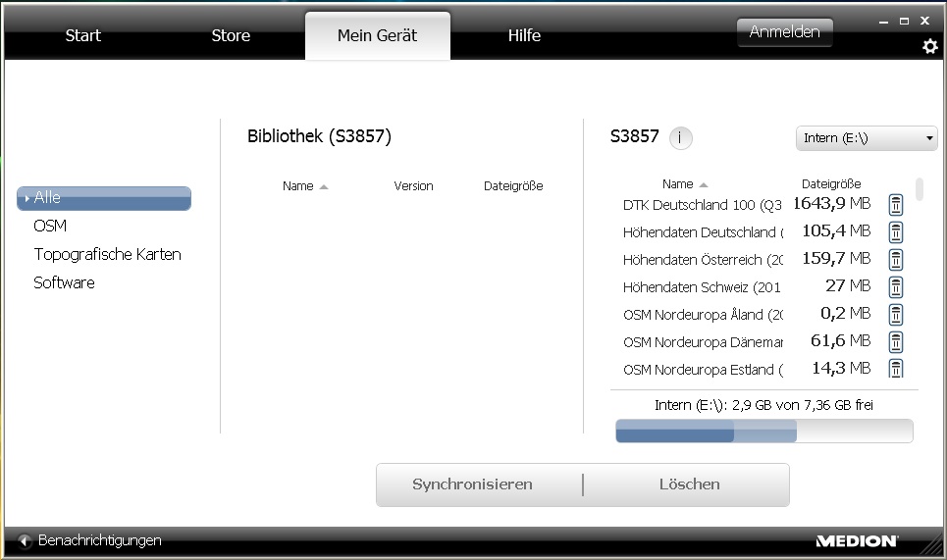Go to the Start tab
The height and width of the screenshot is (560, 947).
click(x=83, y=36)
